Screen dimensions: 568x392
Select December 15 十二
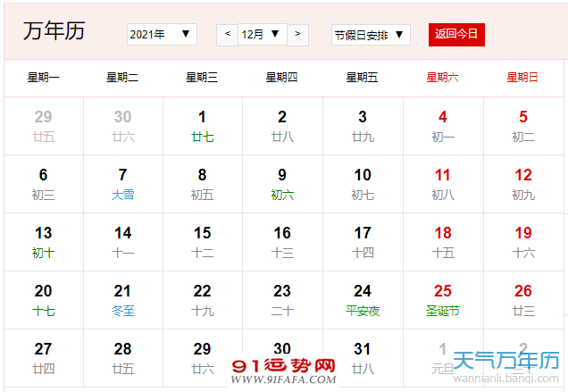(203, 242)
